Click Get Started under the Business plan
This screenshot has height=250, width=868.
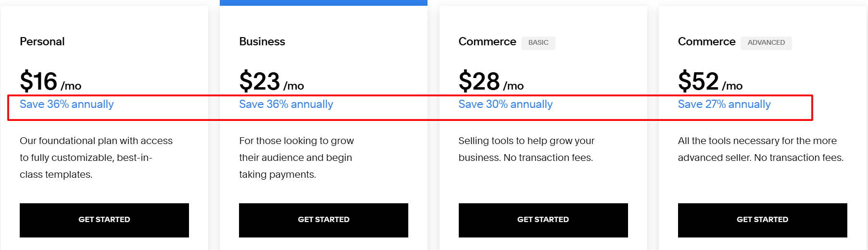pos(323,220)
